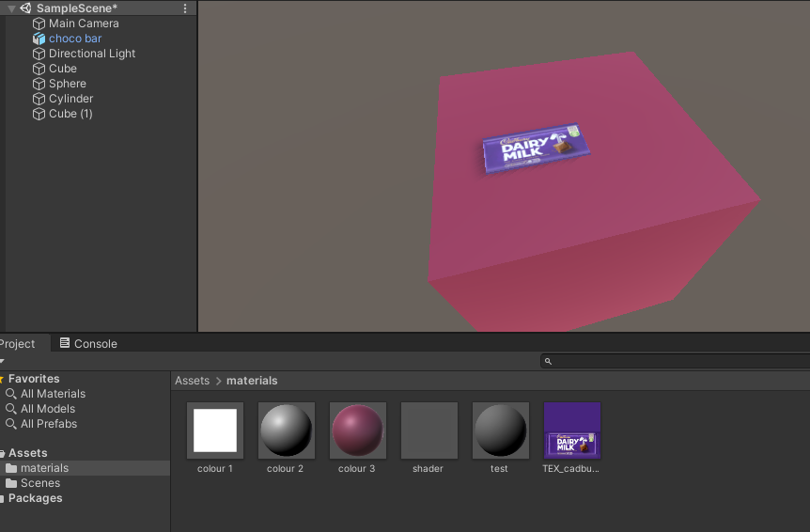Navigate to Assets in the breadcrumb

(x=193, y=381)
